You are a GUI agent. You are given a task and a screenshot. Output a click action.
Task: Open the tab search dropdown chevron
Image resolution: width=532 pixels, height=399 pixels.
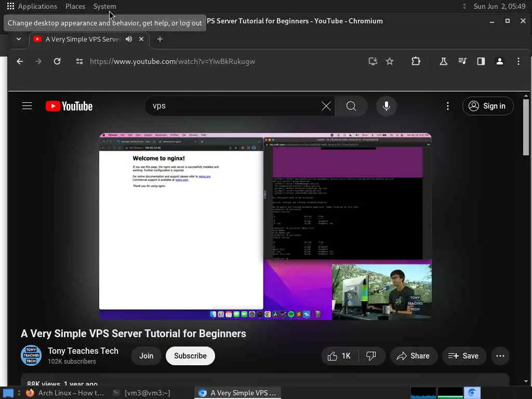19,39
